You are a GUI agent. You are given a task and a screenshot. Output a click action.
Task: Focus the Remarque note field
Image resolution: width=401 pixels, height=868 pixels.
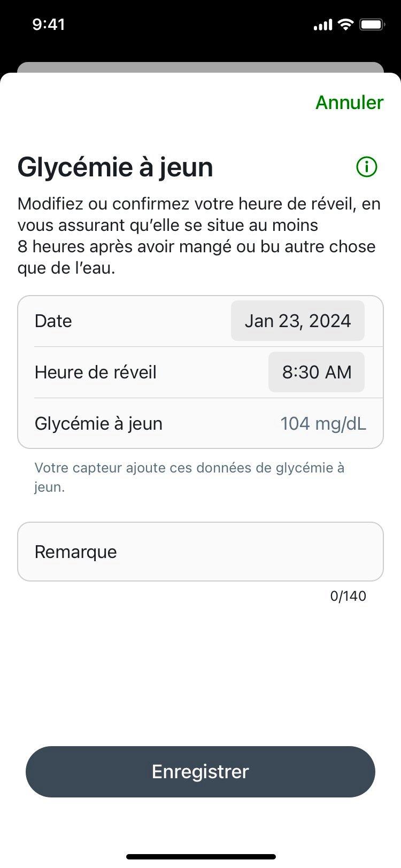point(200,552)
